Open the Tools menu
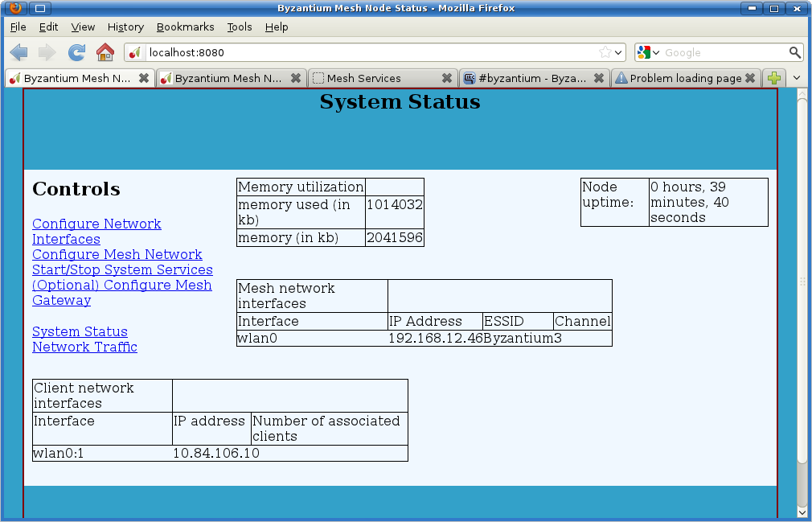This screenshot has height=522, width=812. coord(240,27)
